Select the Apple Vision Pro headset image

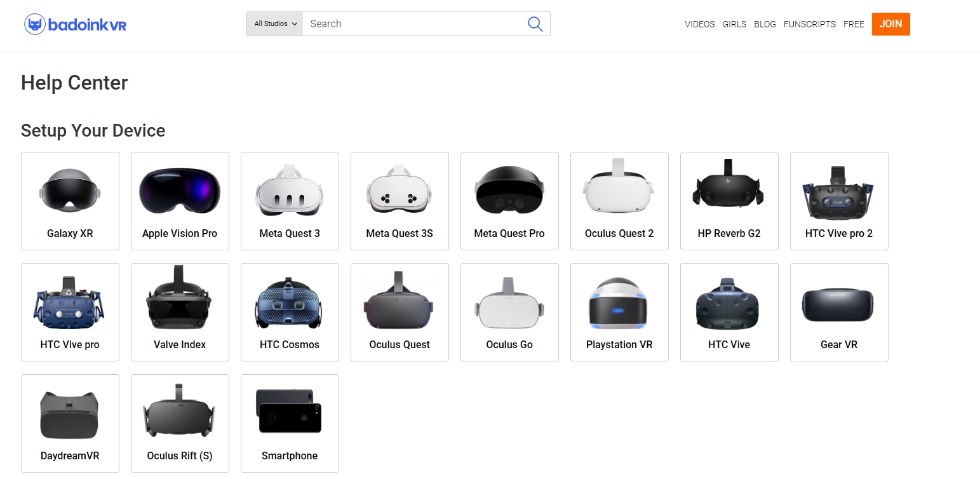click(180, 189)
